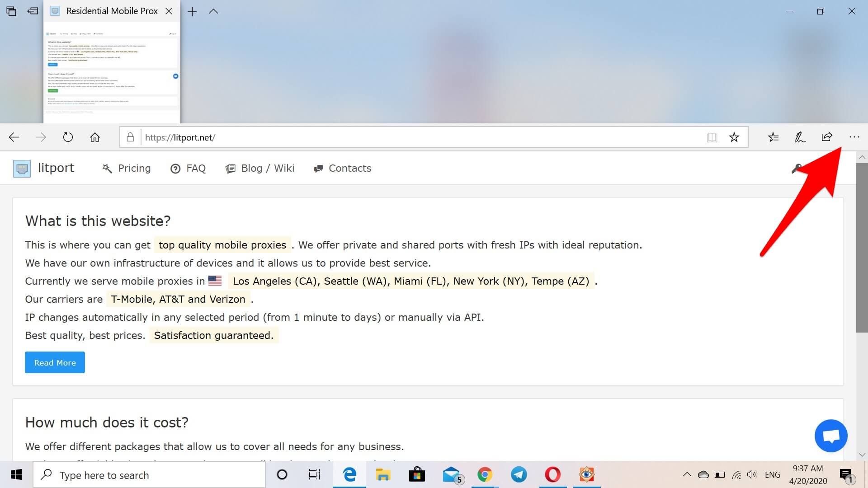Close the Residential Mobile Prox tab
868x488 pixels.
point(169,11)
